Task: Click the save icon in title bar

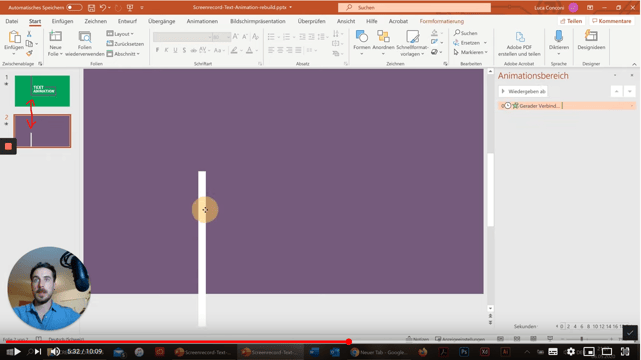Action: [92, 7]
